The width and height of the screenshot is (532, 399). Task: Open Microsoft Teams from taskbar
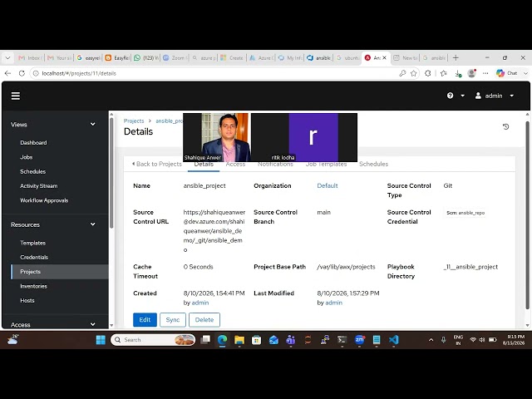click(290, 340)
